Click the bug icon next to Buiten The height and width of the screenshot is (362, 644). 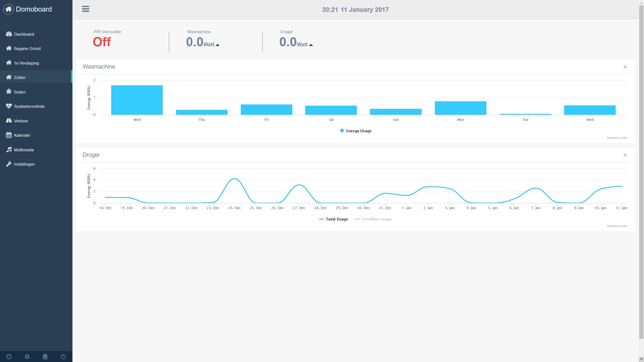[9, 92]
